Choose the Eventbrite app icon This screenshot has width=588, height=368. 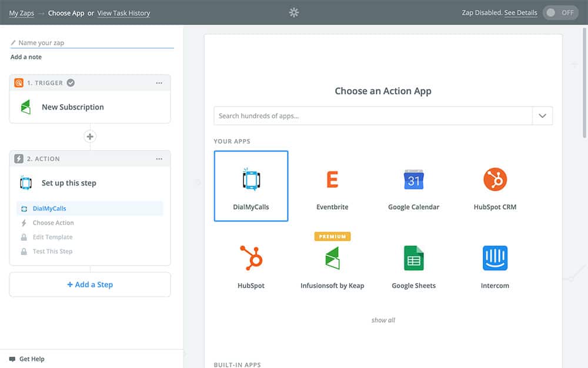pos(332,180)
